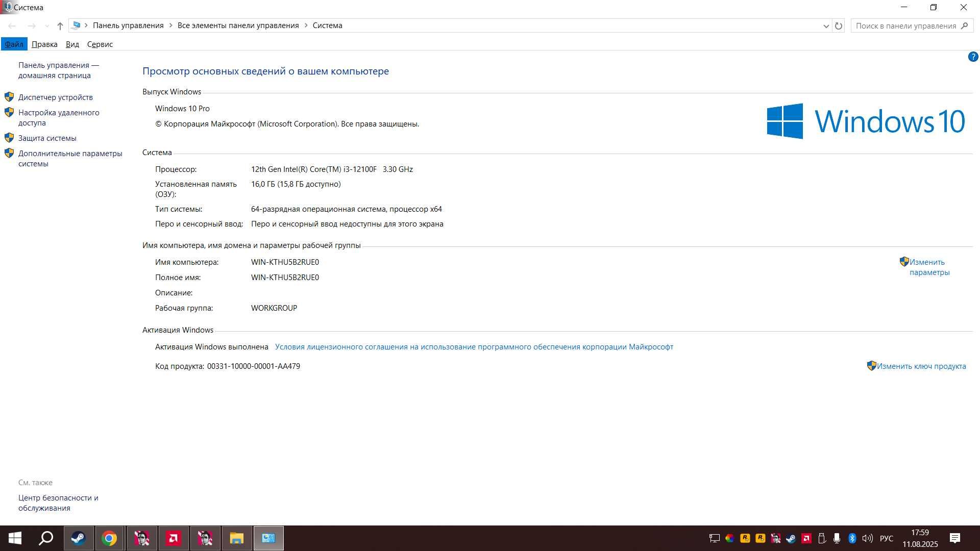Click the search magnifier icon in search box
This screenshot has width=980, height=551.
click(964, 26)
